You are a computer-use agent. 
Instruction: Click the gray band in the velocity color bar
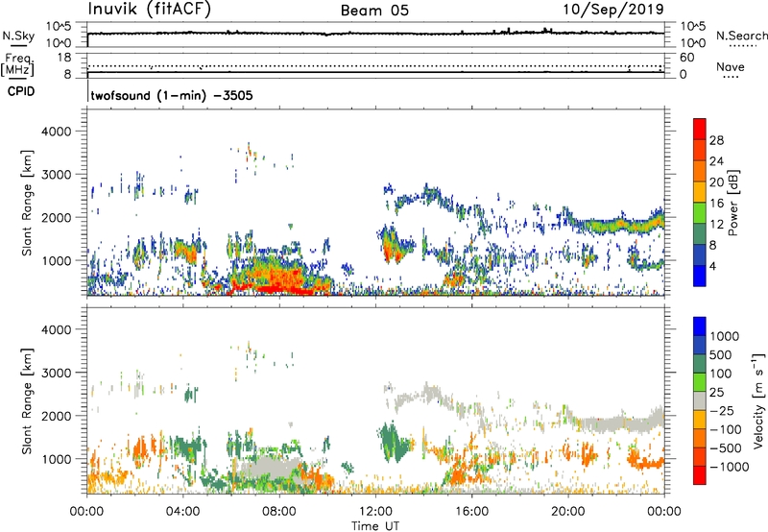[700, 400]
